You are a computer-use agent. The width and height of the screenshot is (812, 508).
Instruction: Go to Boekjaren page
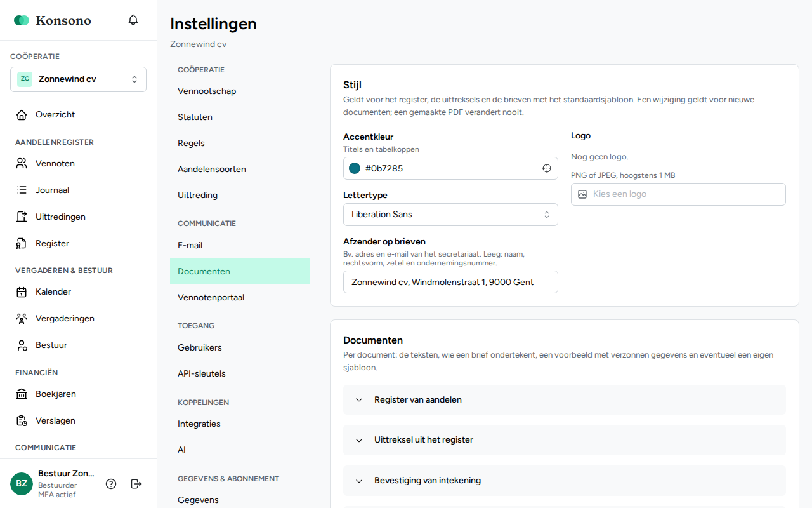(x=78, y=394)
